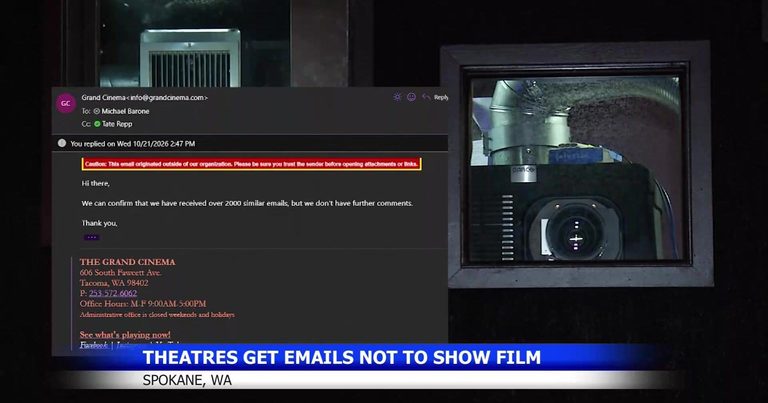Click '606 South Fawcett Ave.' address line
Image resolution: width=768 pixels, height=403 pixels.
[120, 272]
